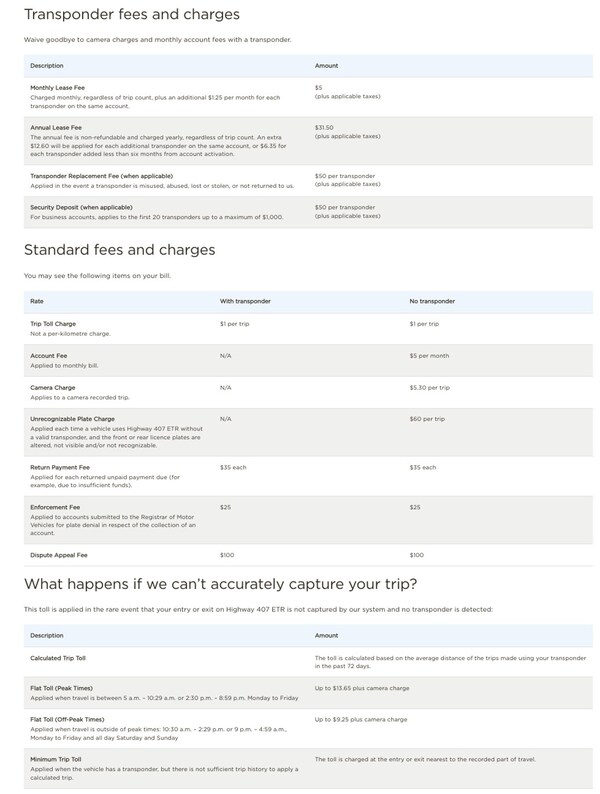Click the $60 per trip amount
This screenshot has width=600, height=794.
point(427,418)
